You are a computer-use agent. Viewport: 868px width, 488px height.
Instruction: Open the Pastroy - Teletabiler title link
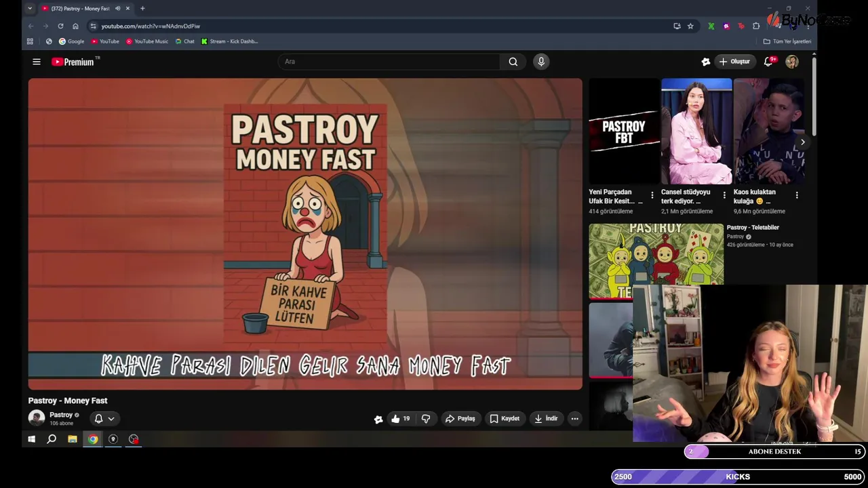pos(753,228)
